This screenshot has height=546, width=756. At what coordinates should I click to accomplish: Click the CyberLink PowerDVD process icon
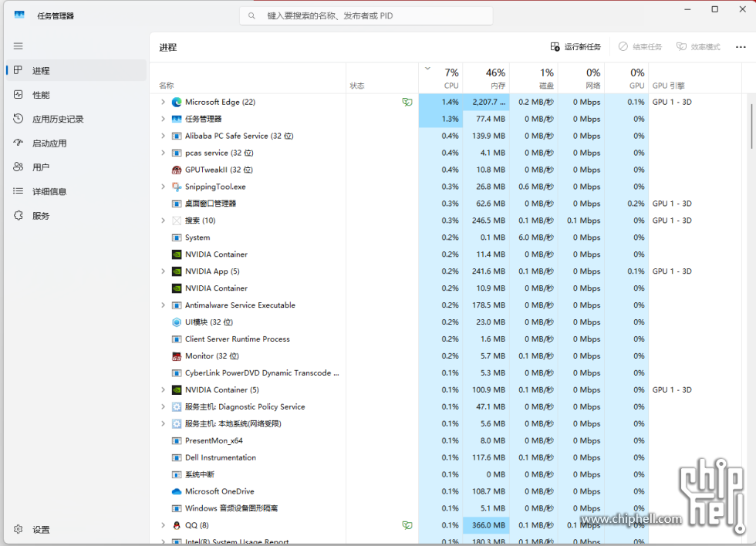click(177, 373)
